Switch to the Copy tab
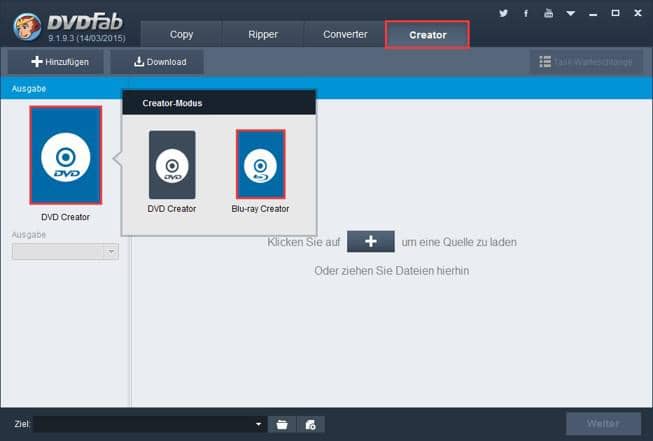Image resolution: width=653 pixels, height=441 pixels. 181,34
